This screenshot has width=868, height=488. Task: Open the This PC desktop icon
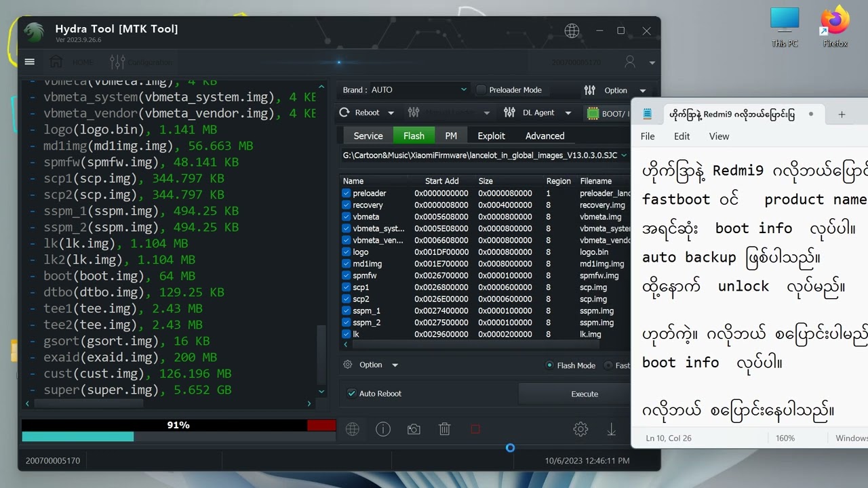click(x=785, y=27)
